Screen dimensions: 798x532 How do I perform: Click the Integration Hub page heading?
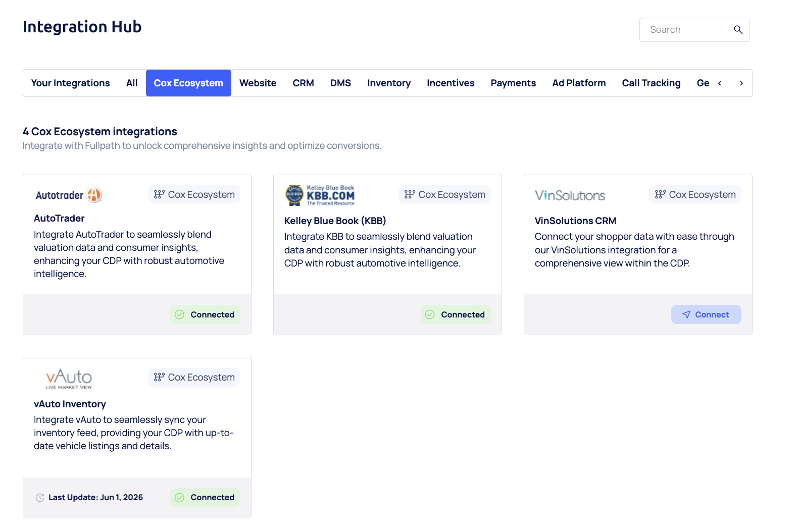coord(82,27)
